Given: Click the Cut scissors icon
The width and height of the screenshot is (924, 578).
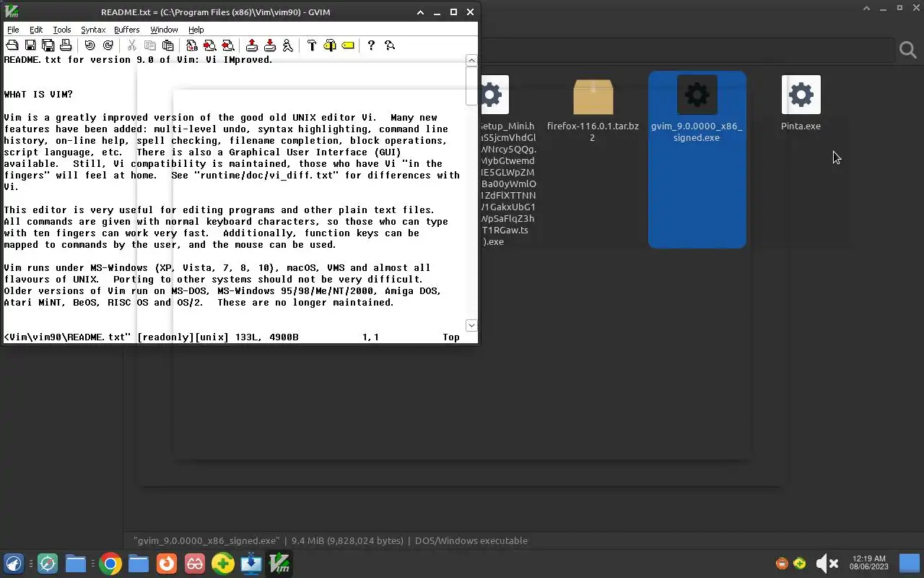Looking at the screenshot, I should pos(132,46).
